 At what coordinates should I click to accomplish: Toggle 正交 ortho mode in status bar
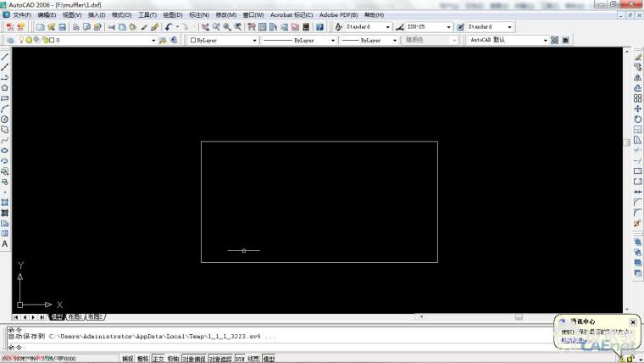point(158,359)
